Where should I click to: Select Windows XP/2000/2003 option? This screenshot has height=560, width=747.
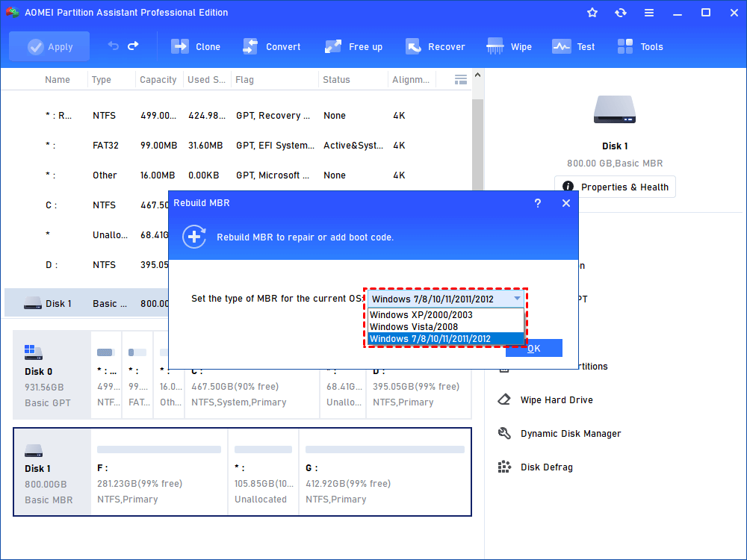pyautogui.click(x=446, y=315)
